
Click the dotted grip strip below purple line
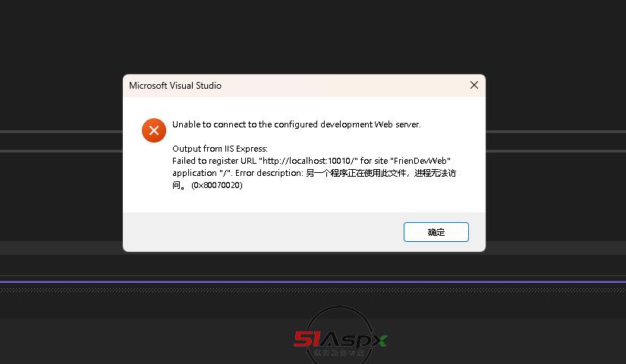[x=313, y=290]
